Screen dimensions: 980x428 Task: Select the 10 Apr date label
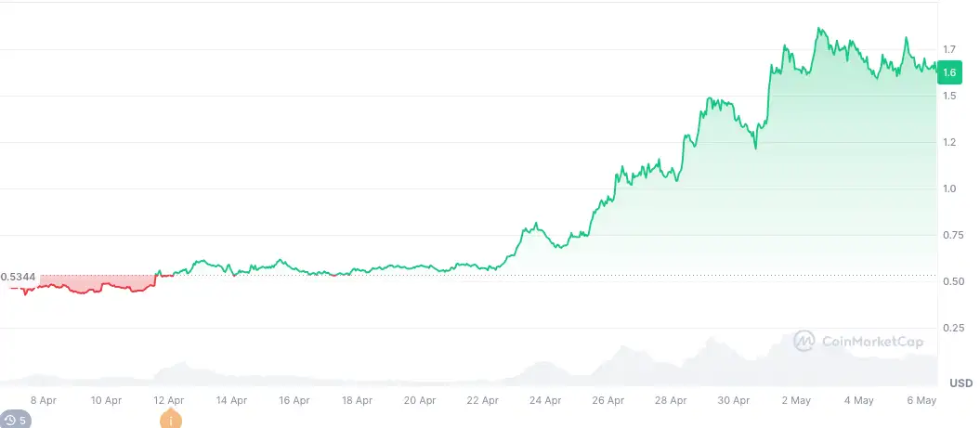[106, 401]
